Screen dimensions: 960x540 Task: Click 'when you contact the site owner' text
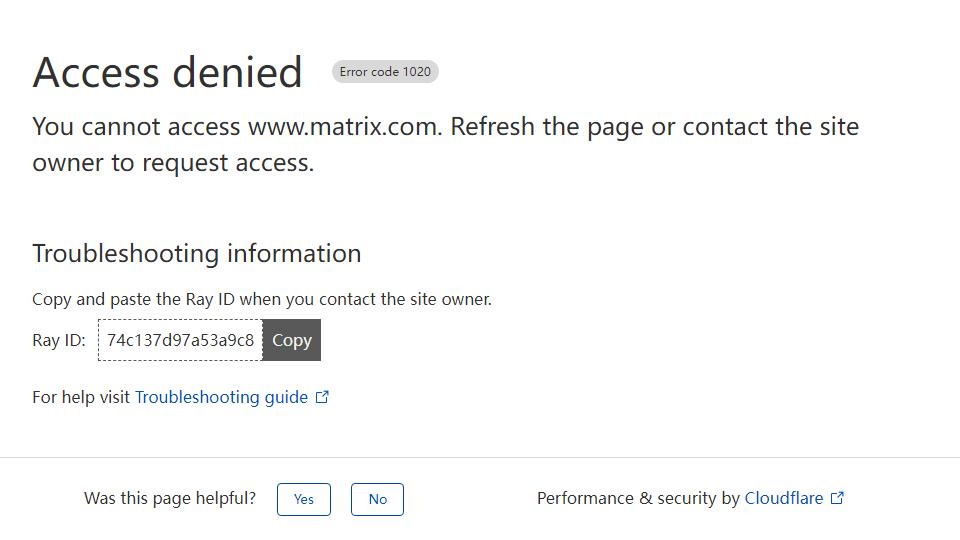[x=388, y=299]
